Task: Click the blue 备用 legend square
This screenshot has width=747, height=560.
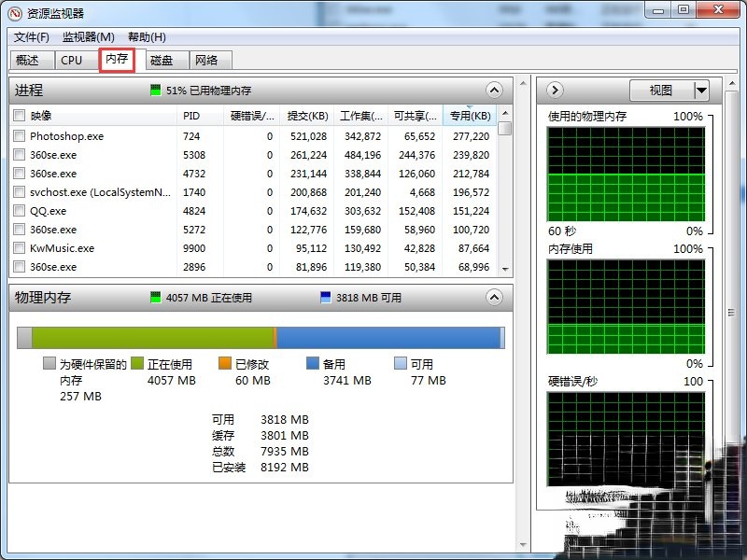Action: [311, 364]
